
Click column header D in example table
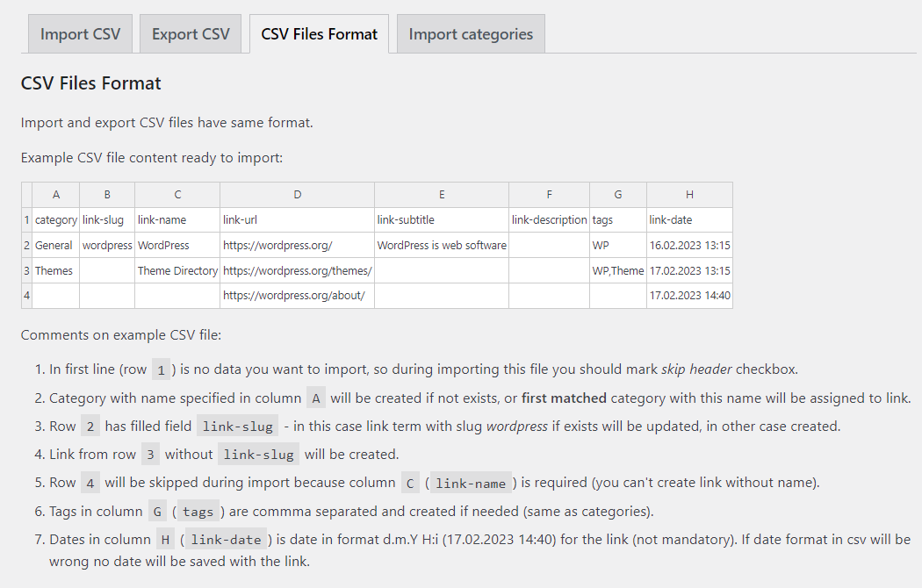(298, 195)
